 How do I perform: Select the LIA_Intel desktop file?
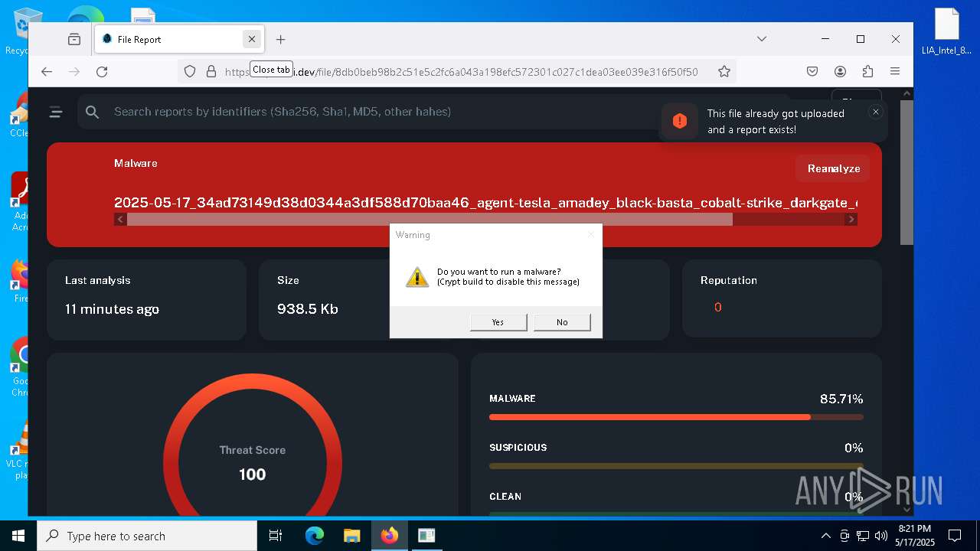(946, 32)
